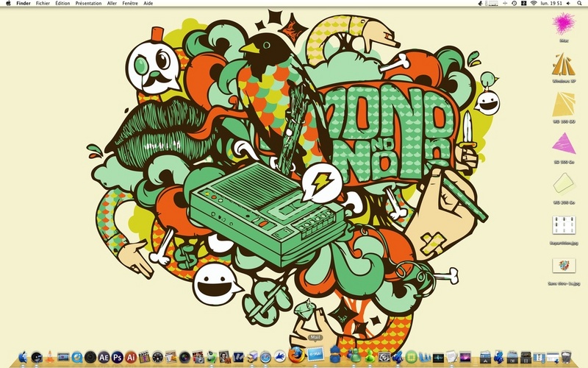Open the Wi-Fi status menu
The width and height of the screenshot is (588, 368).
point(534,4)
